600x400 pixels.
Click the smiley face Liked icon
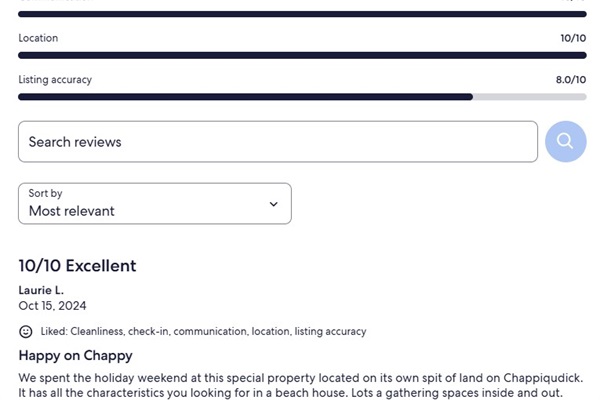(x=26, y=331)
